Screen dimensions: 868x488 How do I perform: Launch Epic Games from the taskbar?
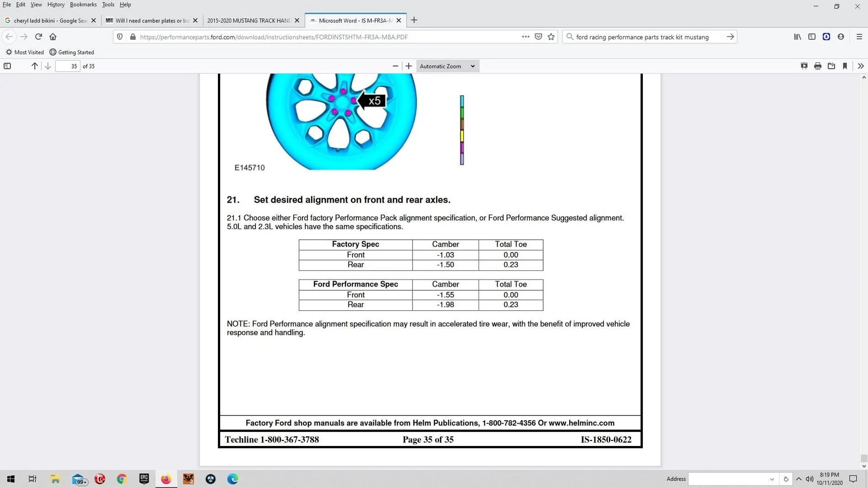[x=144, y=479]
